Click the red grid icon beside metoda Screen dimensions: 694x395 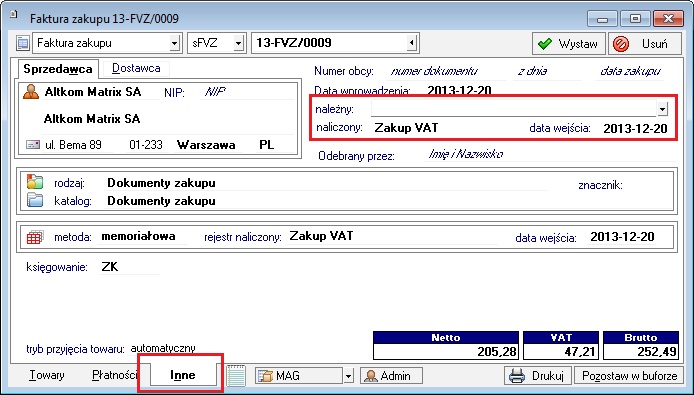(x=35, y=237)
